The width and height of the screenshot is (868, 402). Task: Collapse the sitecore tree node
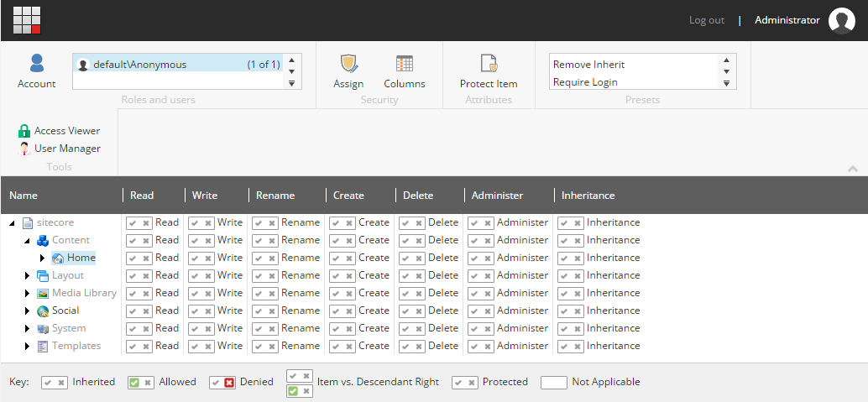pyautogui.click(x=13, y=223)
